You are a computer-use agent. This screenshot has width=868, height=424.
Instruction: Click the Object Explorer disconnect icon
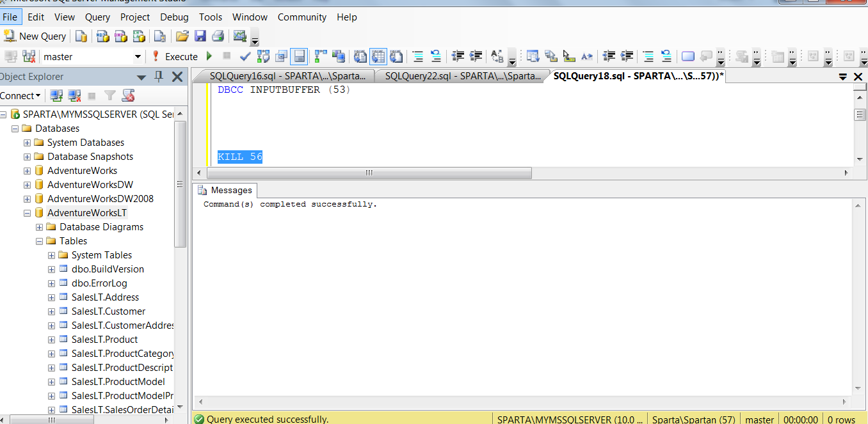tap(74, 96)
